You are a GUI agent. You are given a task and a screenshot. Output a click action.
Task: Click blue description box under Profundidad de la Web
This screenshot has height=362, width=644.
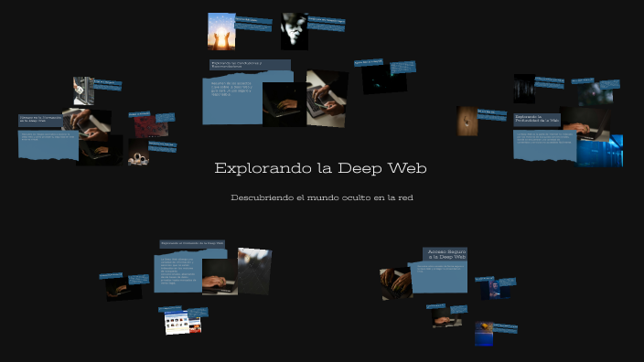point(544,145)
